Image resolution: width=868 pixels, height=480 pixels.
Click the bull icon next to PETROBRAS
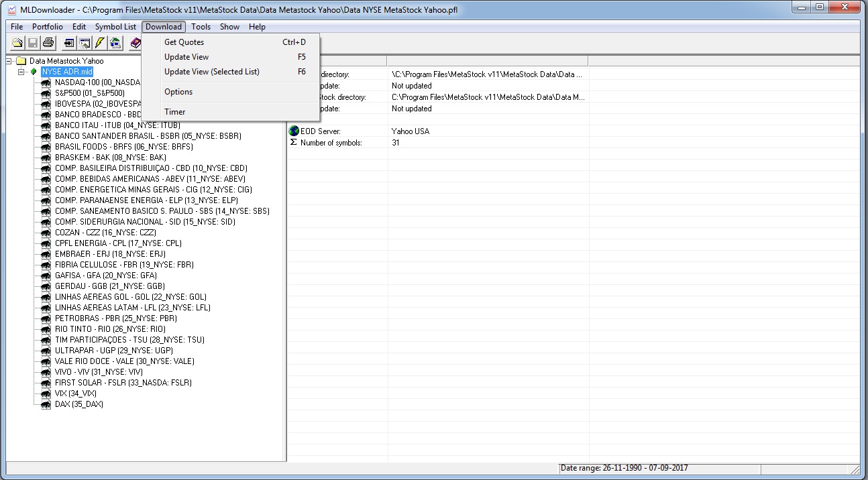[46, 318]
